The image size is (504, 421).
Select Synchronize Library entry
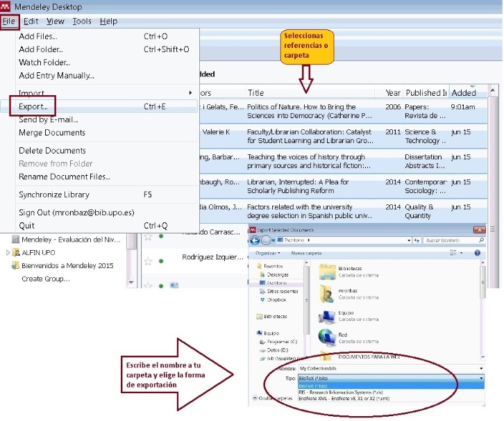coord(99,195)
